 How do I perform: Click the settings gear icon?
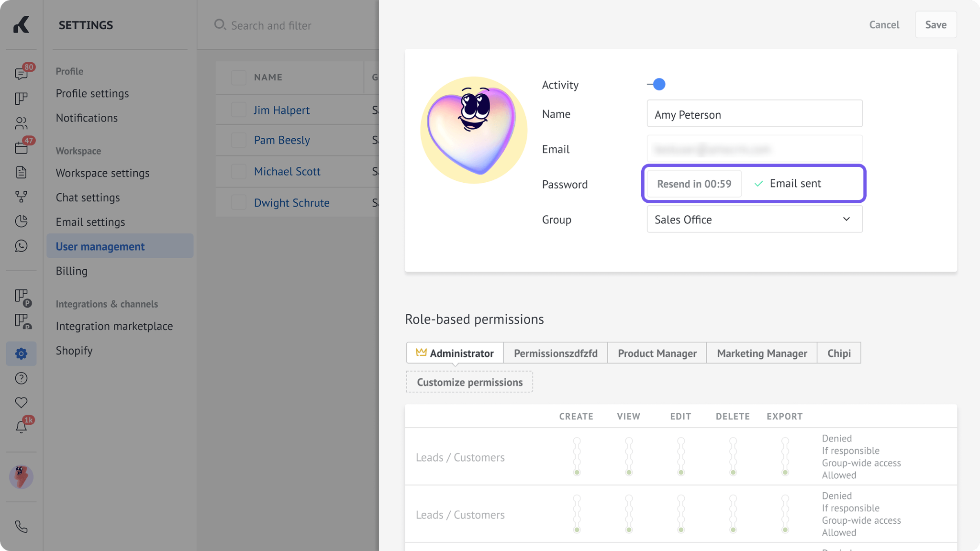coord(21,353)
